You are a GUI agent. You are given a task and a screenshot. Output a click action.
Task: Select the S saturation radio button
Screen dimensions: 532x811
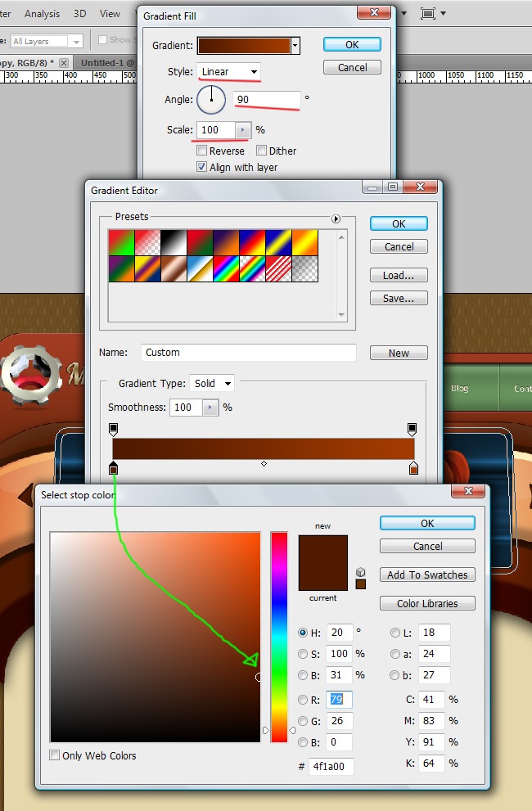pos(303,654)
